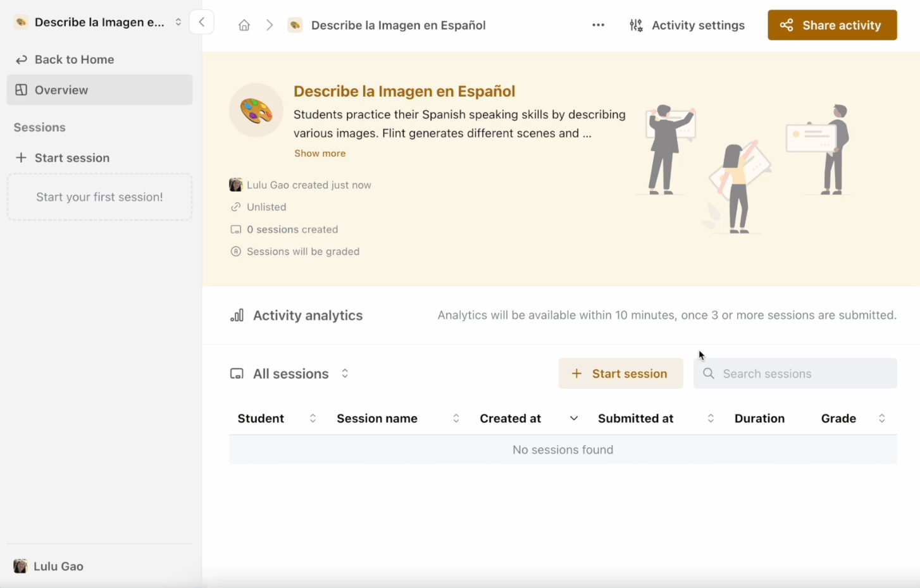Click the 'Start your first session!' placeholder box
Screen dimensions: 920x588
coord(99,197)
